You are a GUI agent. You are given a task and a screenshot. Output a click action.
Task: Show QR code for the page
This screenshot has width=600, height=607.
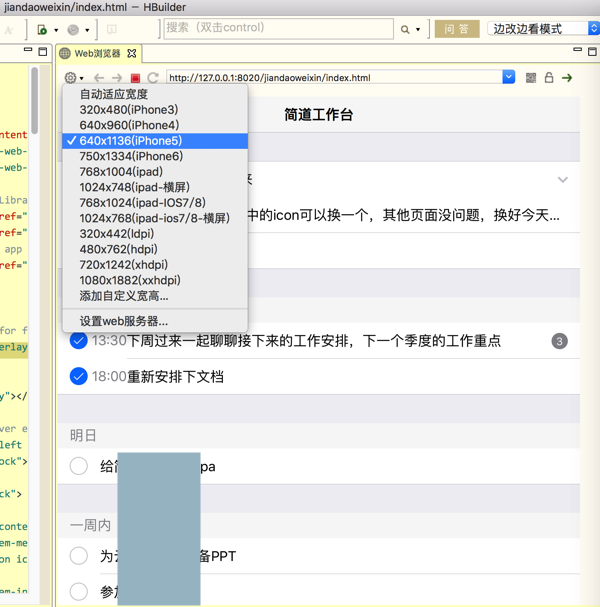[531, 78]
